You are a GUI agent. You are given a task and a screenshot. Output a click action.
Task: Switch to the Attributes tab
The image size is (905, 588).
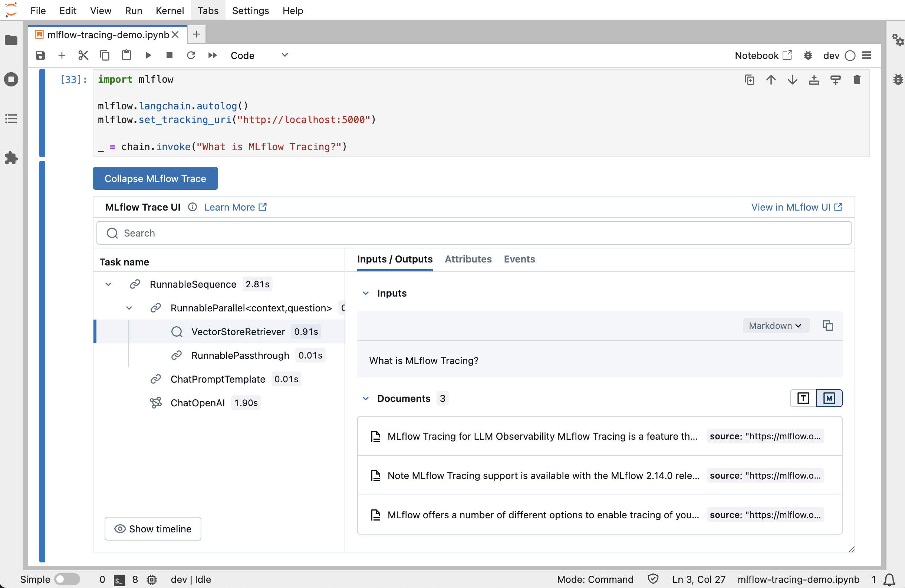[x=468, y=258]
